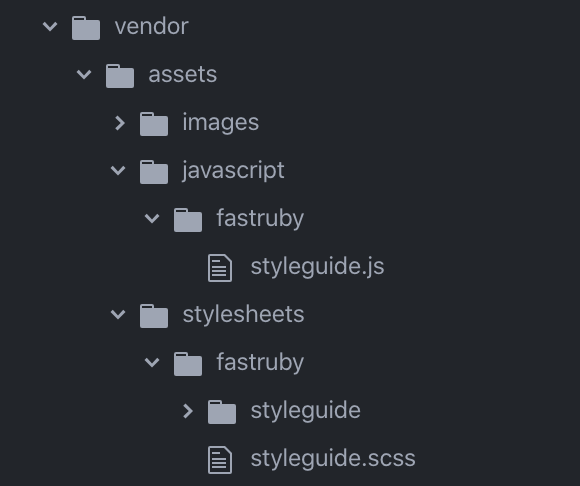The width and height of the screenshot is (580, 486).
Task: Click the folder icon of fastruby under stylesheets
Action: [x=188, y=364]
